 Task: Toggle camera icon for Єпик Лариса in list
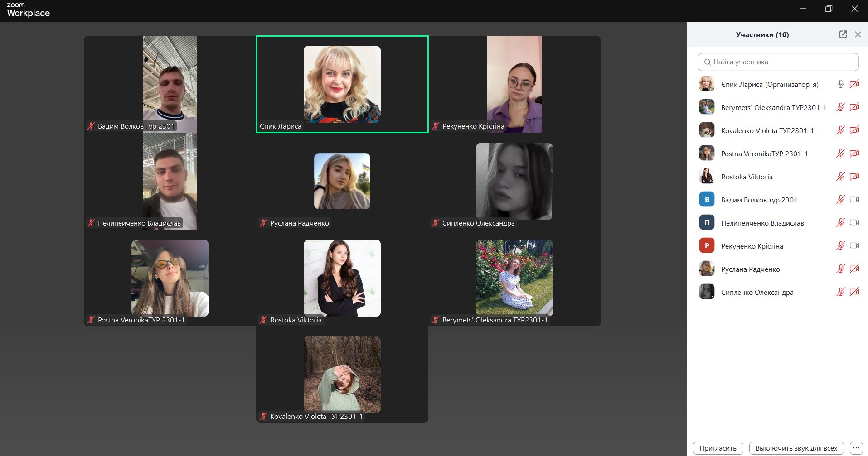854,84
